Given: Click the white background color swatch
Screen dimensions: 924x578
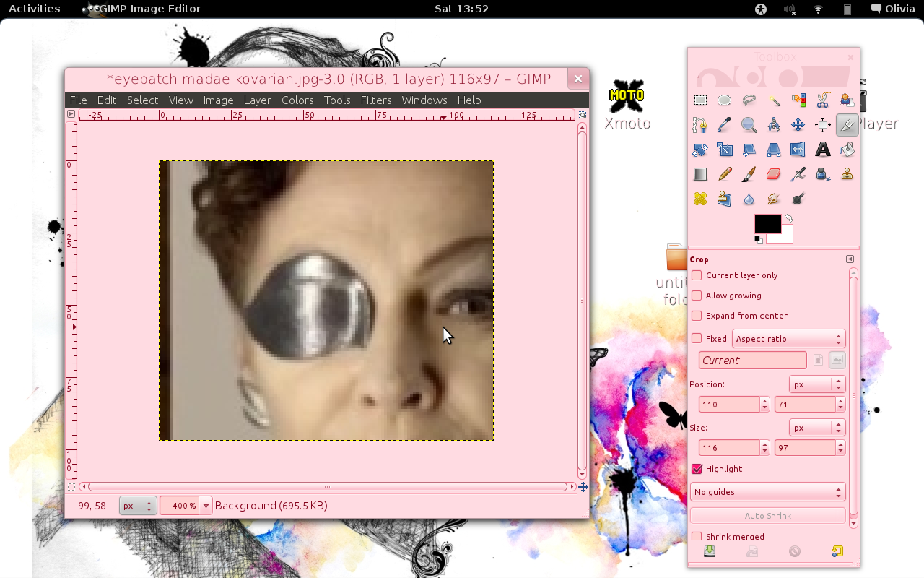Looking at the screenshot, I should [786, 237].
